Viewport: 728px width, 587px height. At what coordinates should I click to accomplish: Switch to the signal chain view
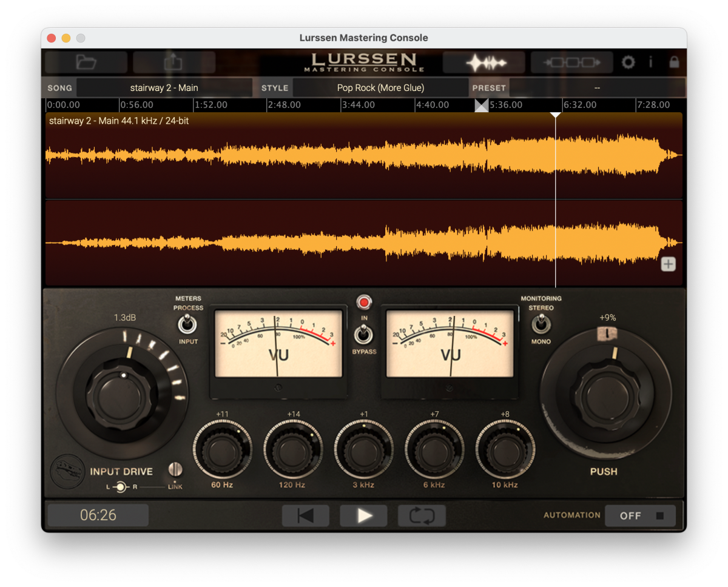571,62
